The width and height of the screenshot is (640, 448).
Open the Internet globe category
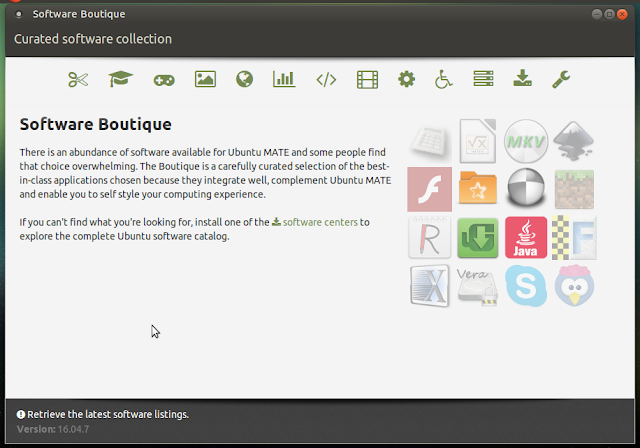[x=244, y=79]
